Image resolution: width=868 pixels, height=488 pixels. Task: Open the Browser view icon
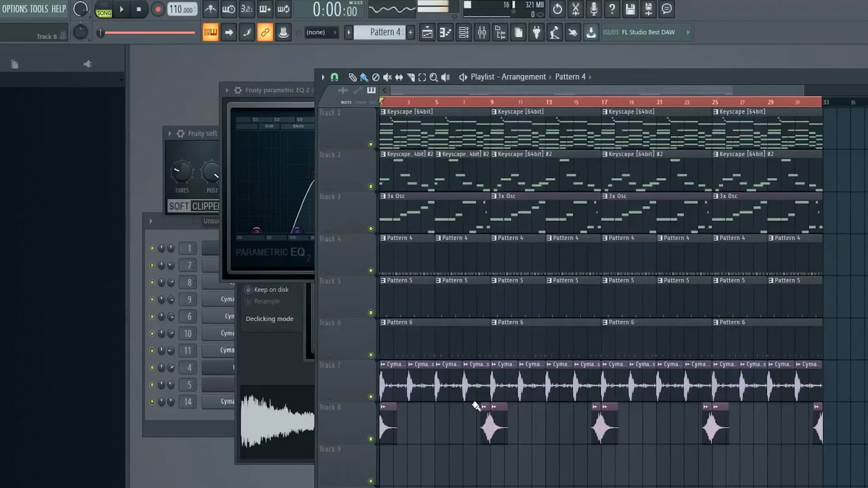point(500,32)
